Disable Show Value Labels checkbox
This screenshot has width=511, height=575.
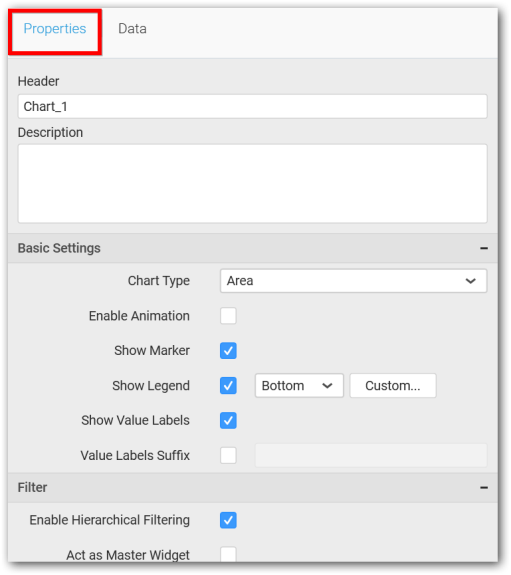228,421
